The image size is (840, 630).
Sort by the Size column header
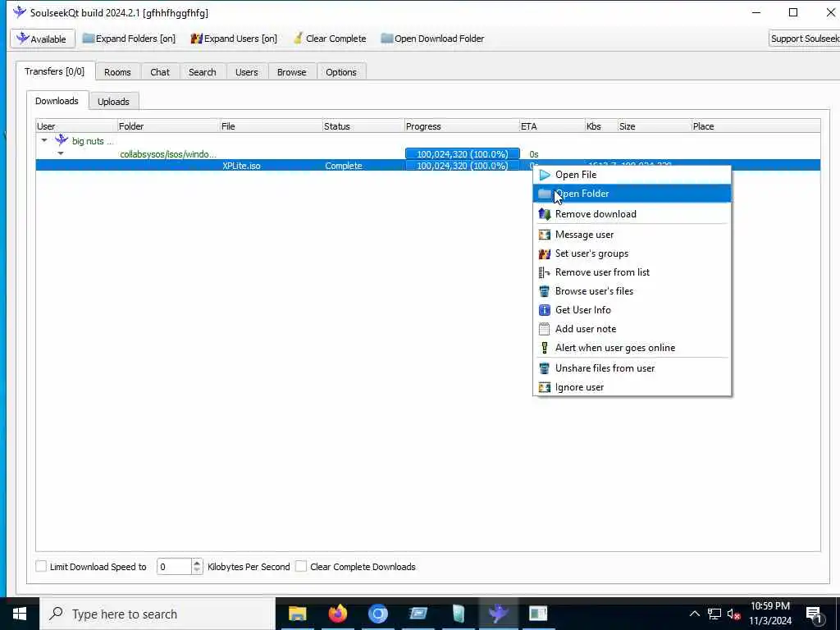click(x=654, y=126)
